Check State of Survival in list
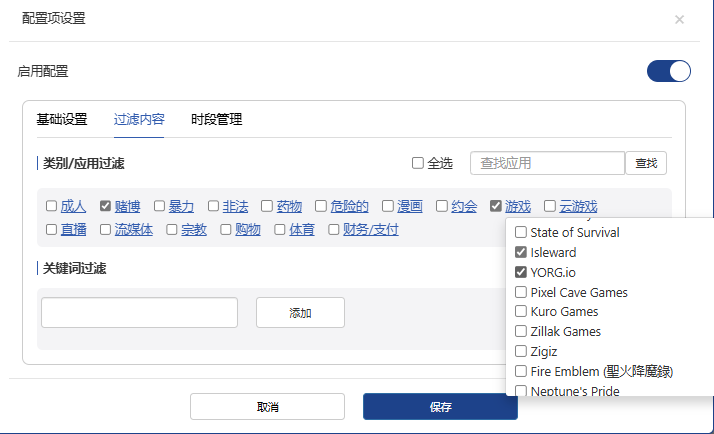This screenshot has height=434, width=714. point(520,232)
